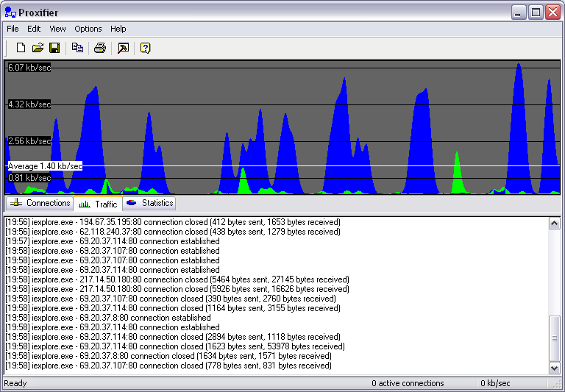Switch to the Connections tab

(x=40, y=203)
